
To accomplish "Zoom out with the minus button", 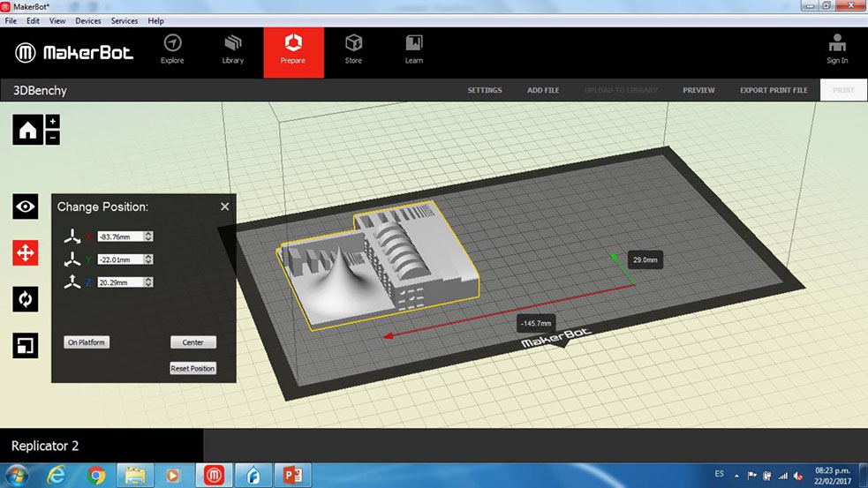I will click(52, 138).
